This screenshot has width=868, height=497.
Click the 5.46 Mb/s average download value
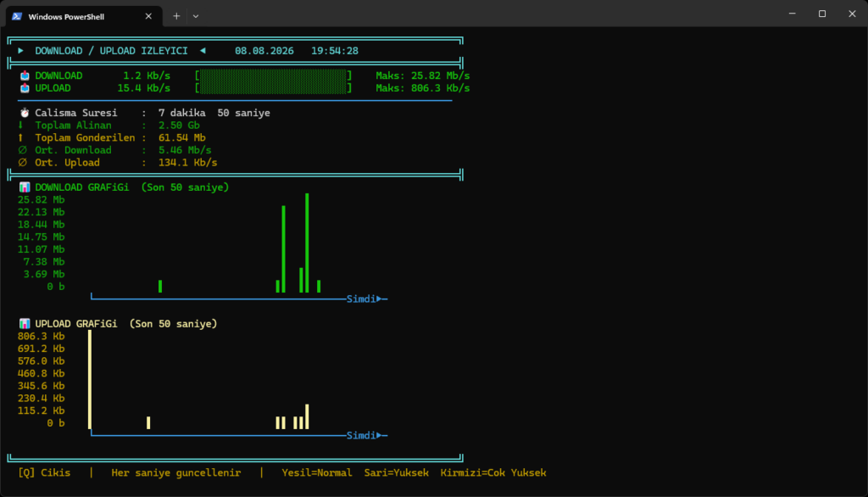tap(185, 150)
